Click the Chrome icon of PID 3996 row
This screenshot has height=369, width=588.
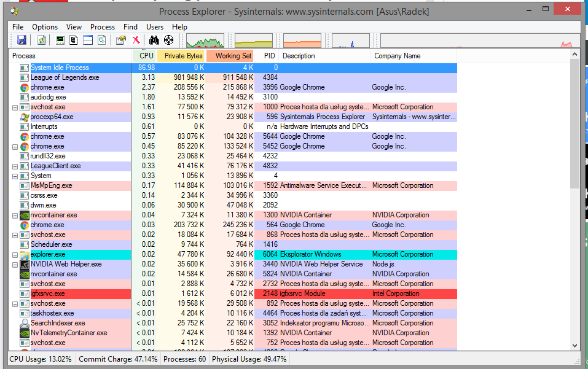click(25, 88)
